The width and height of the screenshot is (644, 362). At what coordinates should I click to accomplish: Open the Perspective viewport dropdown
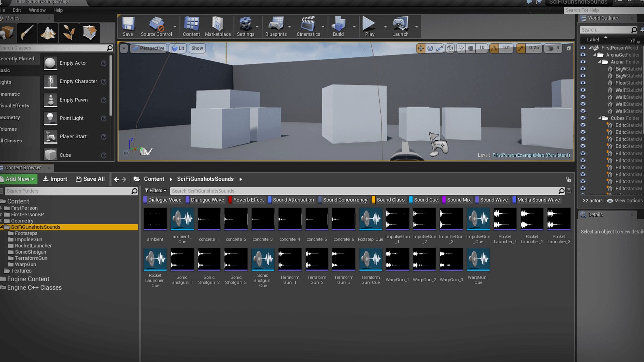(x=149, y=48)
